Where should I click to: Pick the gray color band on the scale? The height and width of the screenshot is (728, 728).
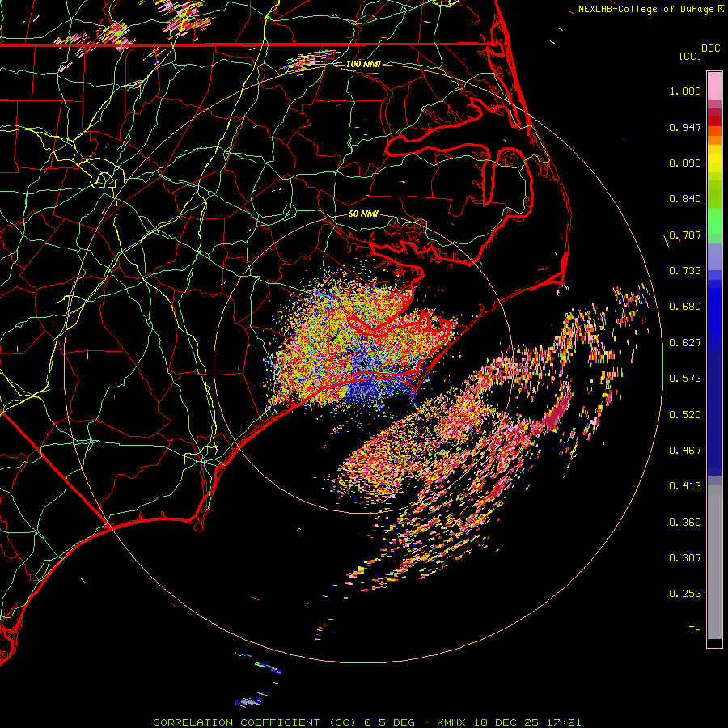pyautogui.click(x=714, y=562)
